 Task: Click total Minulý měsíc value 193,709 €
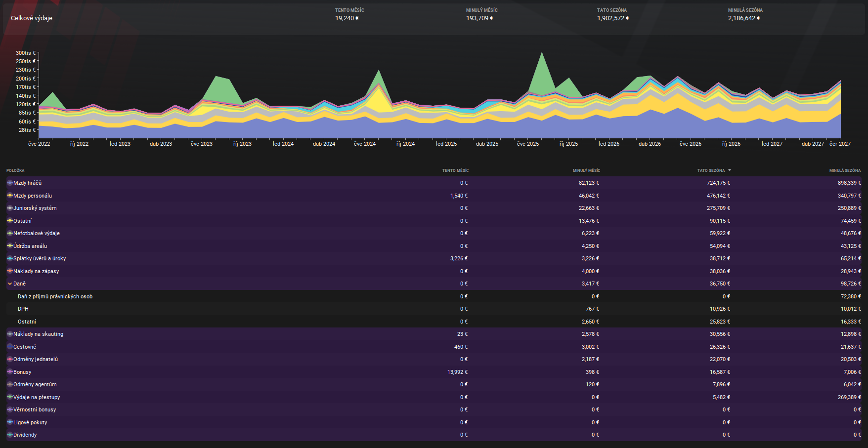click(x=479, y=18)
